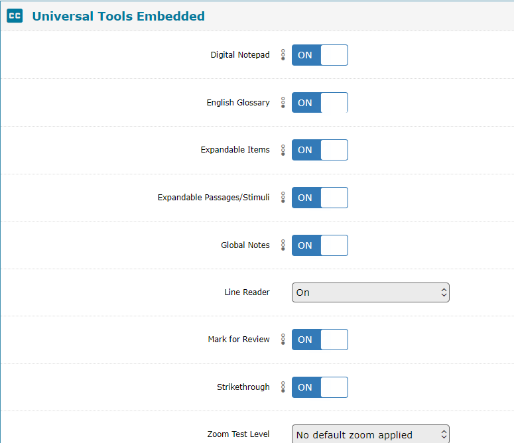Image resolution: width=514 pixels, height=443 pixels.
Task: Click the CC icon beside Universal Tools Embedded
Action: [15, 16]
